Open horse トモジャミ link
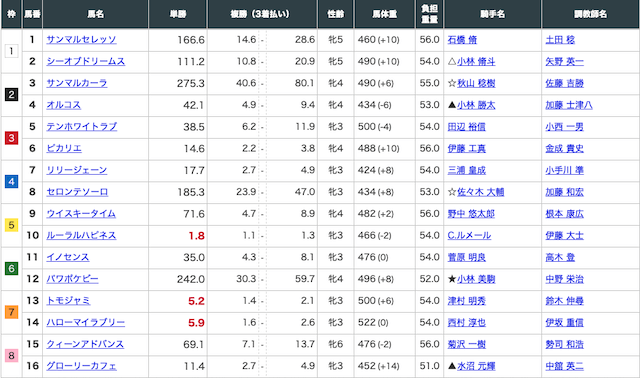This screenshot has width=640, height=378. coord(68,301)
